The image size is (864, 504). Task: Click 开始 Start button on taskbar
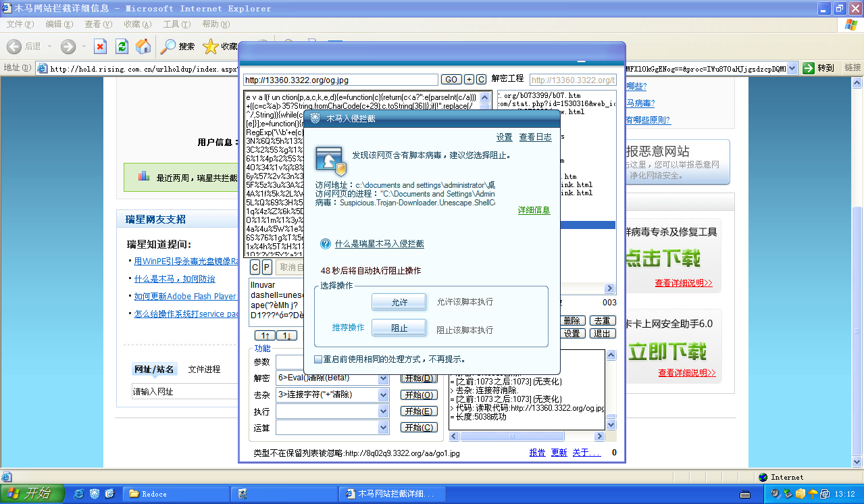click(32, 494)
